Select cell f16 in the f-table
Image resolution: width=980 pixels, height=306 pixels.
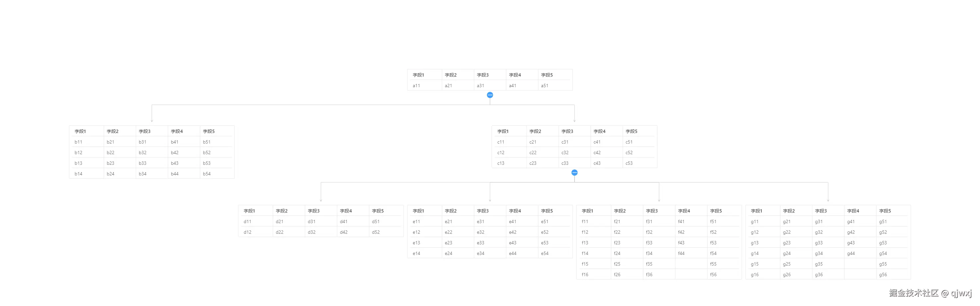coord(584,275)
